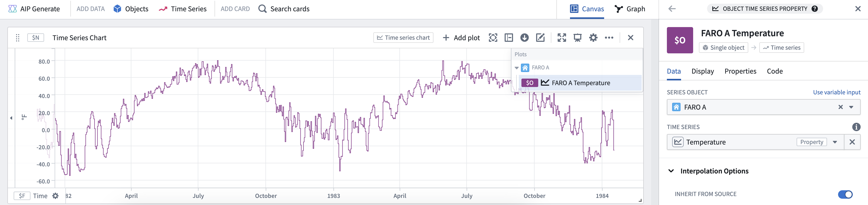Add a Time Series data card
The width and height of the screenshot is (868, 205).
tap(183, 9)
